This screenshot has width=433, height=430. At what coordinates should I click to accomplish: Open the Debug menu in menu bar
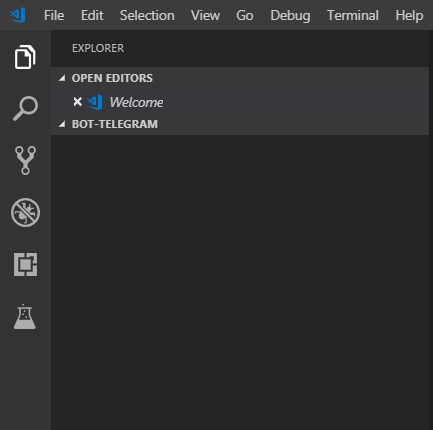coord(290,15)
